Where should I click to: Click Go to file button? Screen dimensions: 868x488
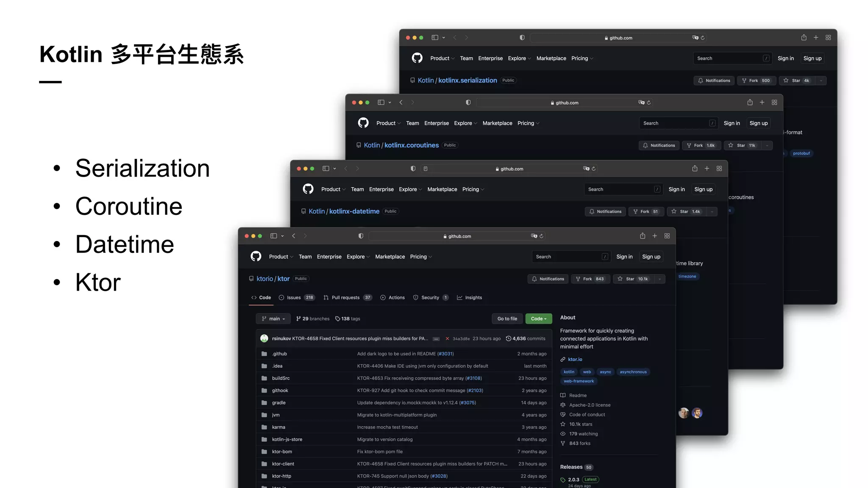pos(507,319)
